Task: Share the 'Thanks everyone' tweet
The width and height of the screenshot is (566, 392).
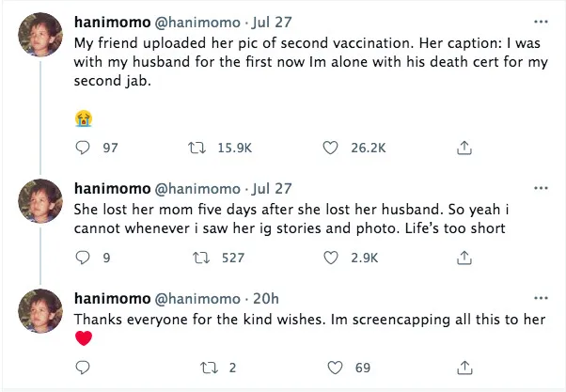Action: (x=463, y=368)
